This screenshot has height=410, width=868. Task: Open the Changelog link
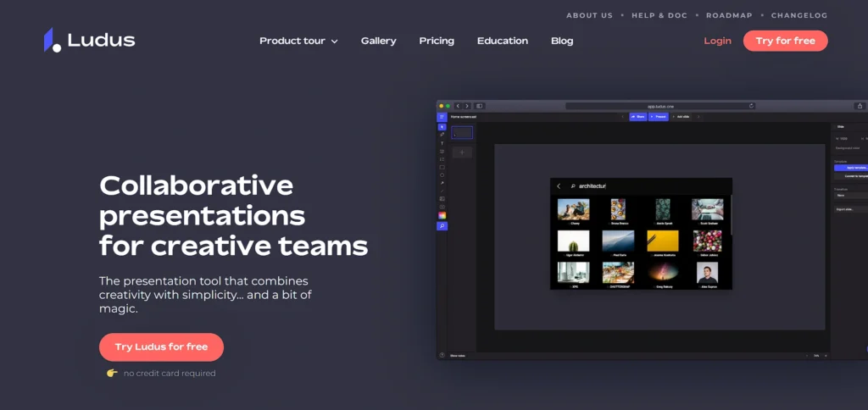pyautogui.click(x=799, y=15)
